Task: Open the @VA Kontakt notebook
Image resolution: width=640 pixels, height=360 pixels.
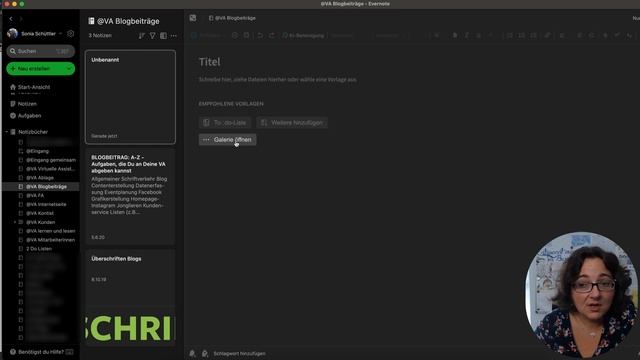Action: coord(40,213)
